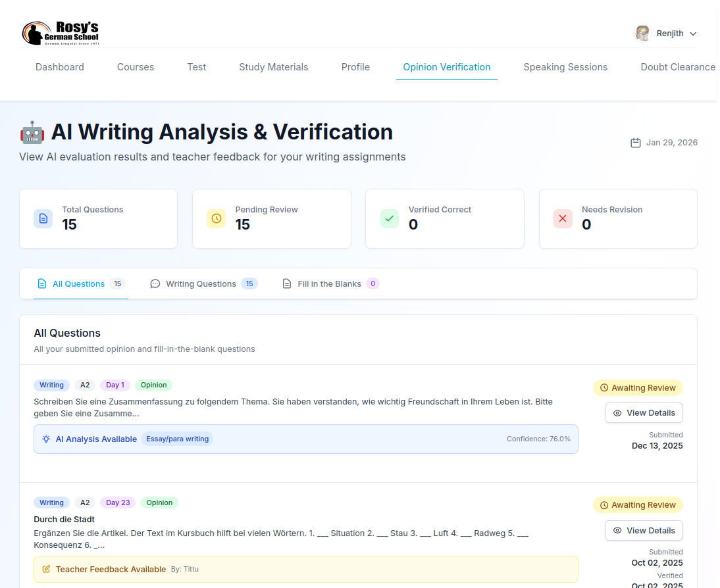
Task: Click the Day 23 tag
Action: 117,502
